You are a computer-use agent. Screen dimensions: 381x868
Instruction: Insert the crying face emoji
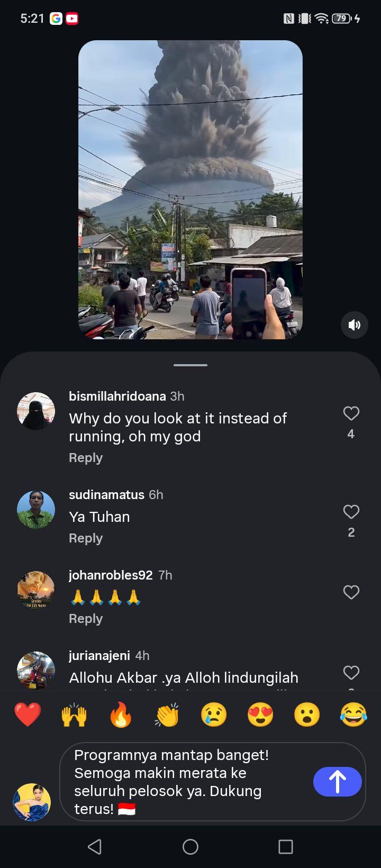(214, 715)
